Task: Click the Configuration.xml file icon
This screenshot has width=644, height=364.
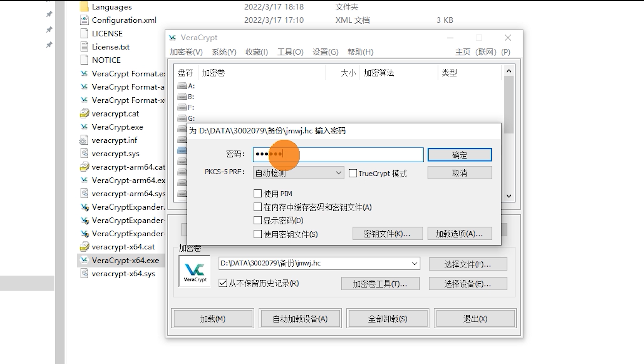Action: point(84,20)
